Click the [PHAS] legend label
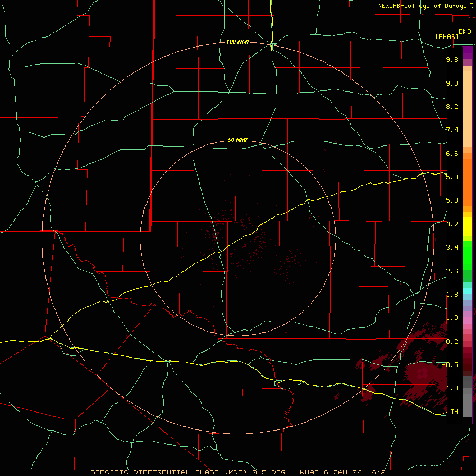 point(447,36)
